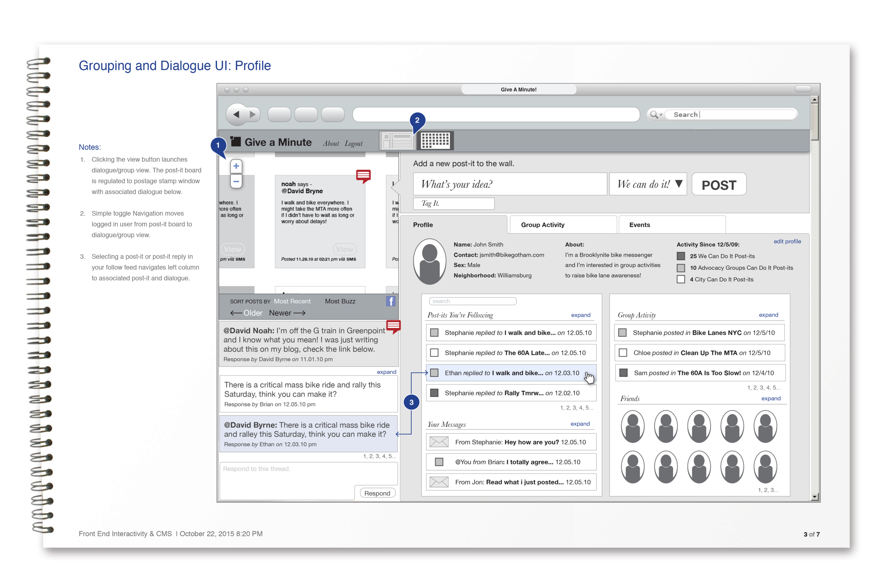Expand Friends section
Viewport: 882px width, 588px height.
(x=771, y=398)
